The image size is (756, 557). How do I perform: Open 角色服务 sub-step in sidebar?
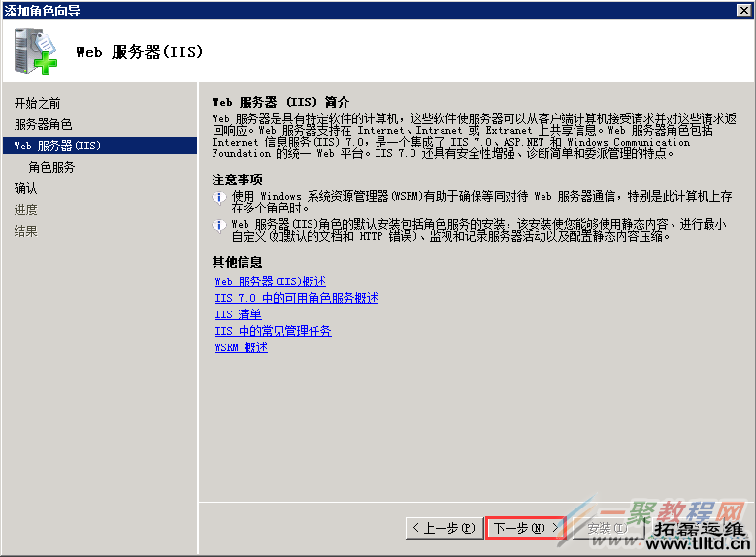click(51, 167)
